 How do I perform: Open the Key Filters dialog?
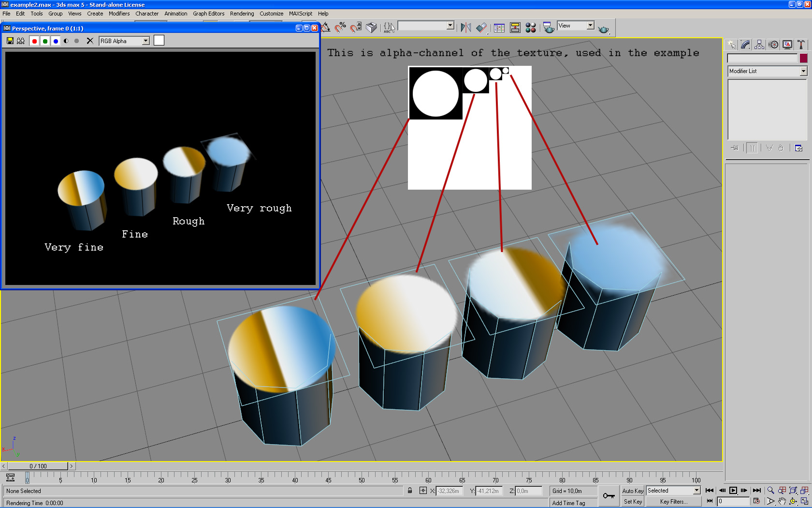673,502
